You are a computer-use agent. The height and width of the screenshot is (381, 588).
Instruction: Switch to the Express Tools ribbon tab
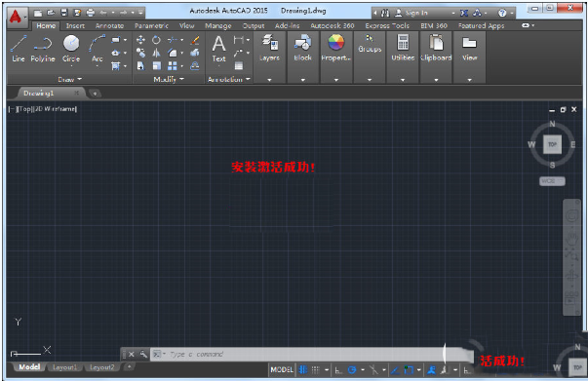pos(387,26)
